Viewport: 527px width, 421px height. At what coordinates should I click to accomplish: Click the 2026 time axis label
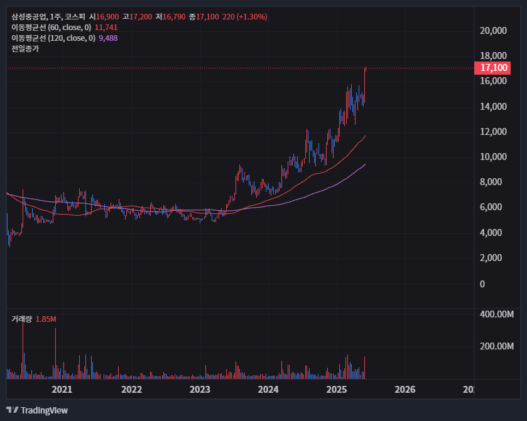tap(405, 389)
